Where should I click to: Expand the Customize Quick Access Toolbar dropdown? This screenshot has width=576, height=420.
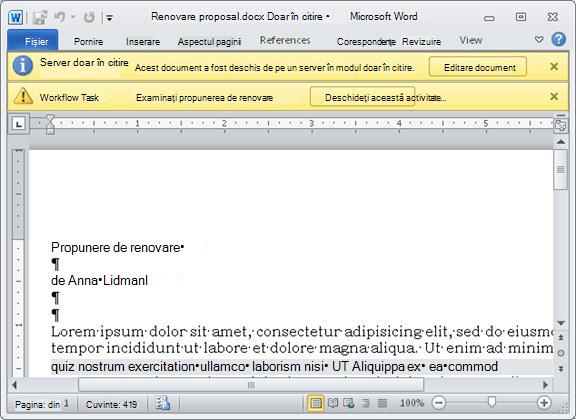[x=109, y=17]
